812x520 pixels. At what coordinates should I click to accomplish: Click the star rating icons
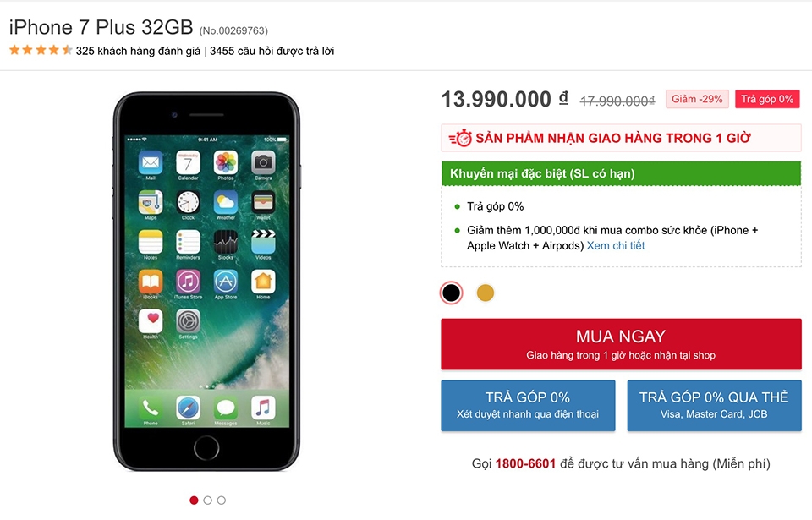[x=41, y=50]
